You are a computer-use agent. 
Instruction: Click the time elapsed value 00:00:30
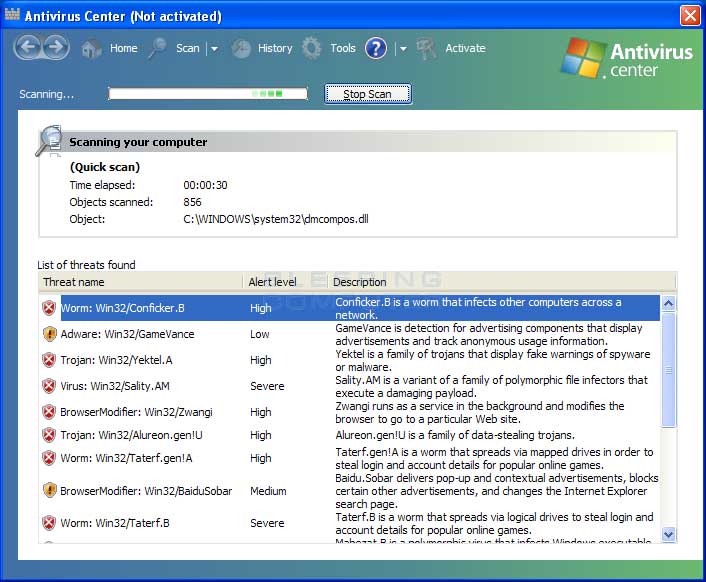205,185
